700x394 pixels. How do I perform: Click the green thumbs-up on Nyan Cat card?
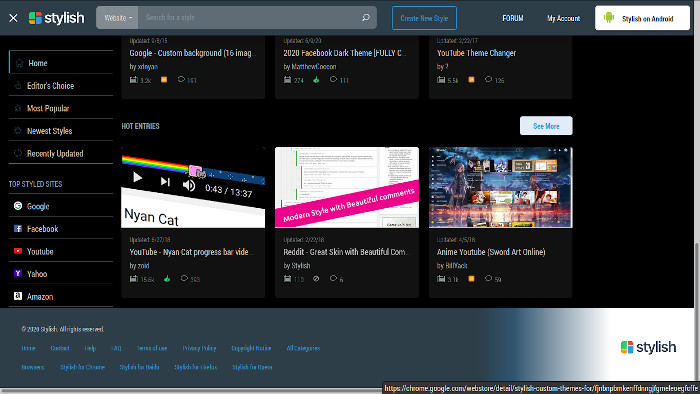click(x=167, y=279)
